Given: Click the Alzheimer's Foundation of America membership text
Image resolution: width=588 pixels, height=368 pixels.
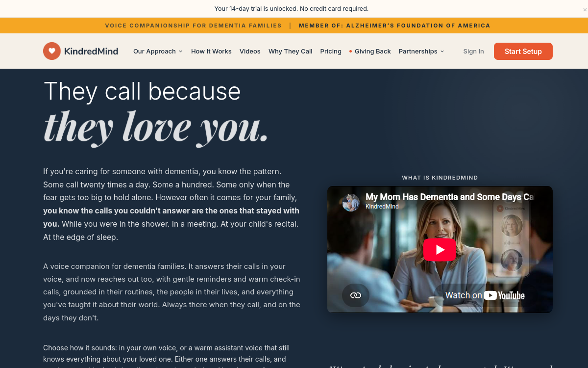Looking at the screenshot, I should 394,26.
